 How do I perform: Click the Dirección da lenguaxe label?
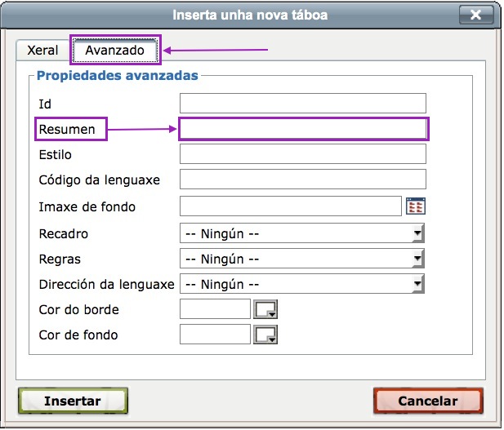pyautogui.click(x=107, y=285)
